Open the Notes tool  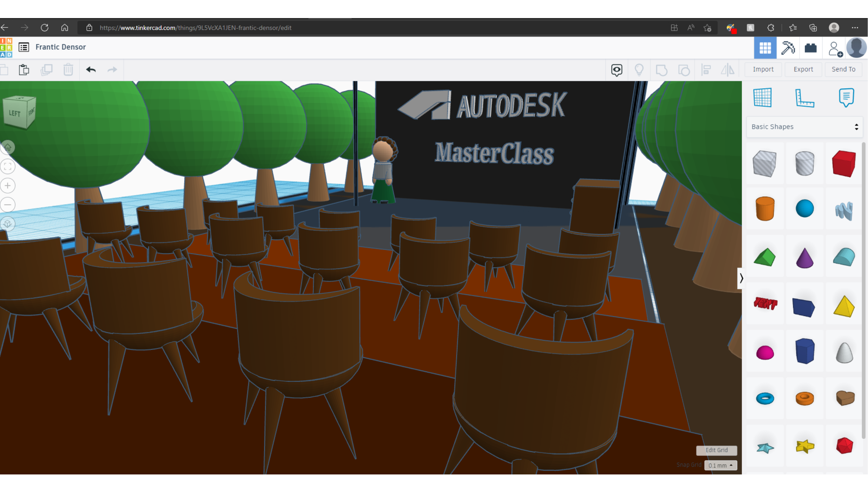846,98
